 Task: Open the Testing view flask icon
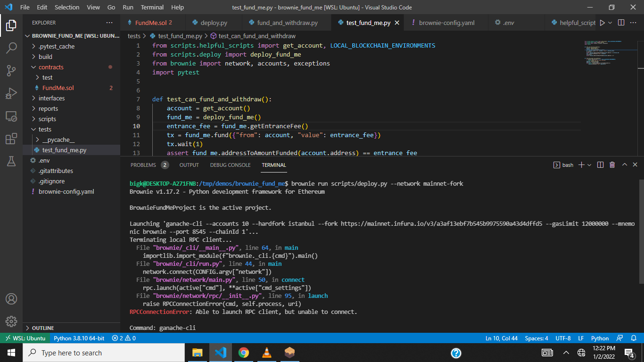(11, 161)
